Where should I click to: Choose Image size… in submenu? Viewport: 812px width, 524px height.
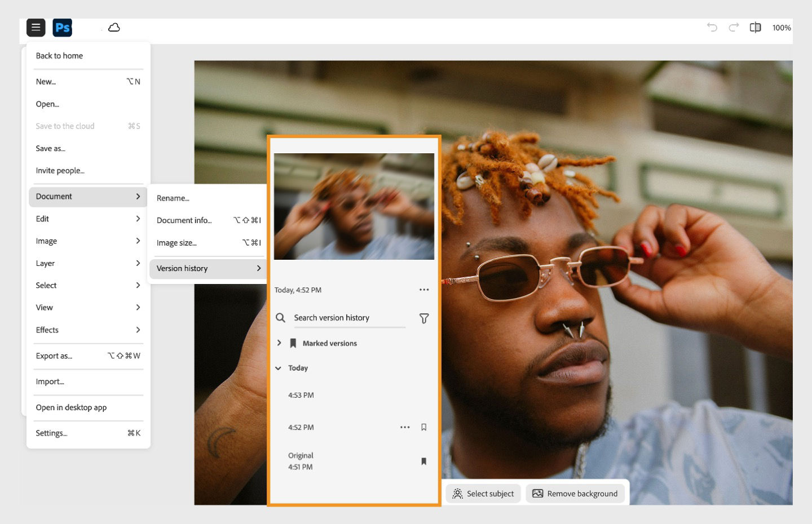pos(209,243)
